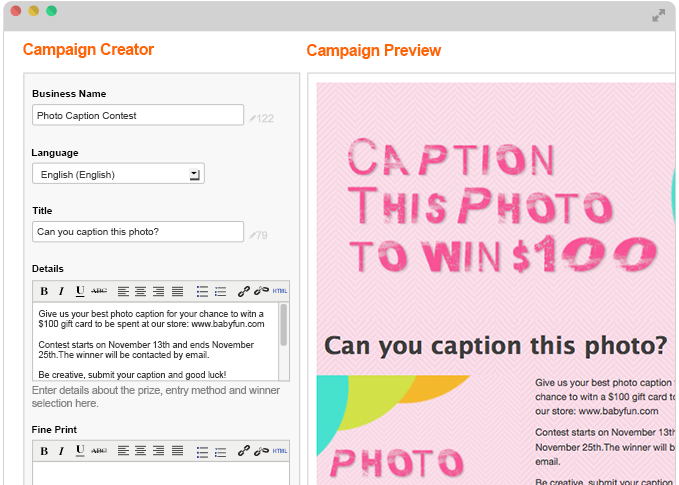Align text left in Fine Print editor
Viewport: 679px width, 485px height.
click(123, 451)
